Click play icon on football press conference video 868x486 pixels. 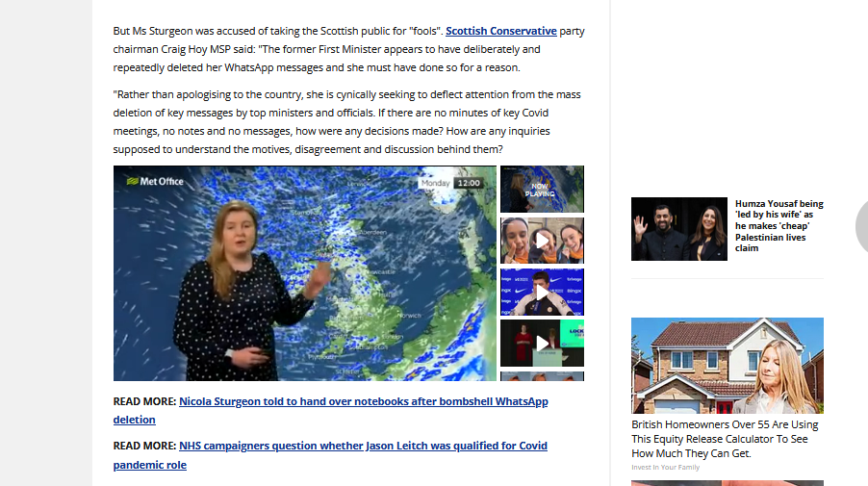[542, 292]
